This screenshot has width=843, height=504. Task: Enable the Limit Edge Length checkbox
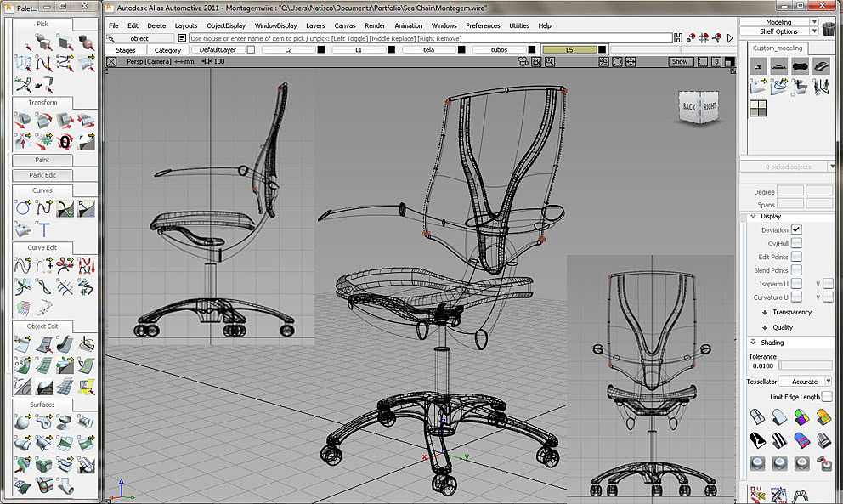pos(827,397)
